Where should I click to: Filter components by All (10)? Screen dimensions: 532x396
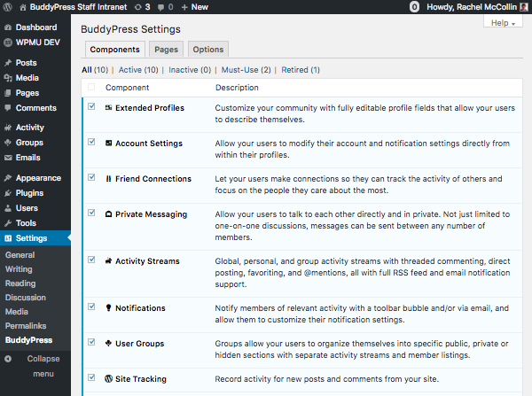95,70
